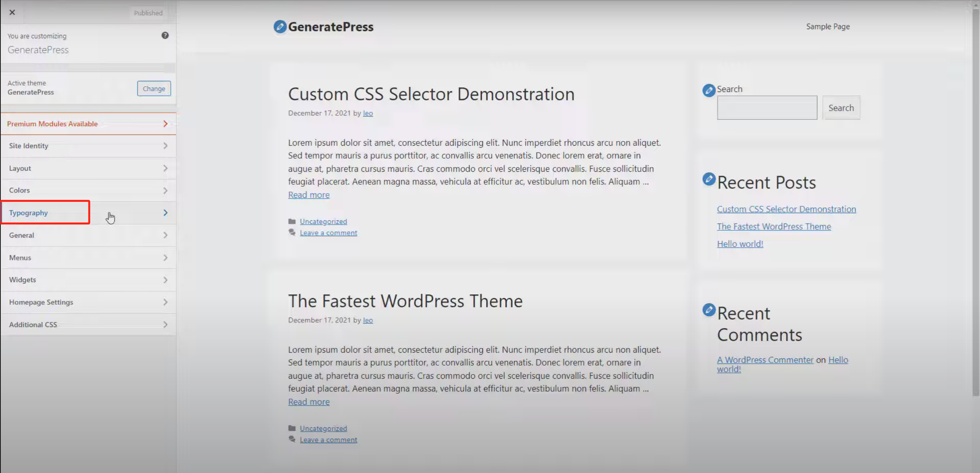
Task: Open the Fastest WordPress Theme recent post
Action: pos(774,226)
